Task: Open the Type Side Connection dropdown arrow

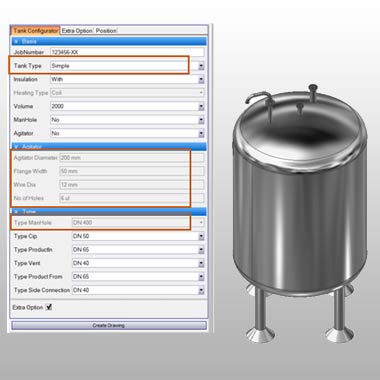Action: tap(201, 290)
